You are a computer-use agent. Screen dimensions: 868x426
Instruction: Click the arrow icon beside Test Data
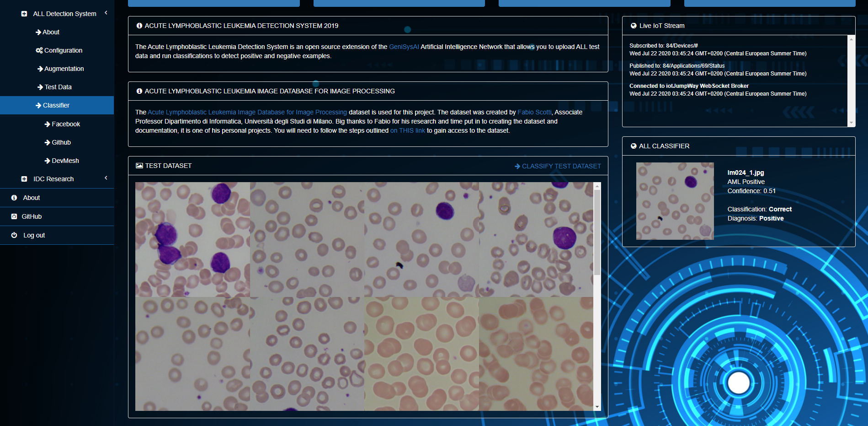pos(40,87)
